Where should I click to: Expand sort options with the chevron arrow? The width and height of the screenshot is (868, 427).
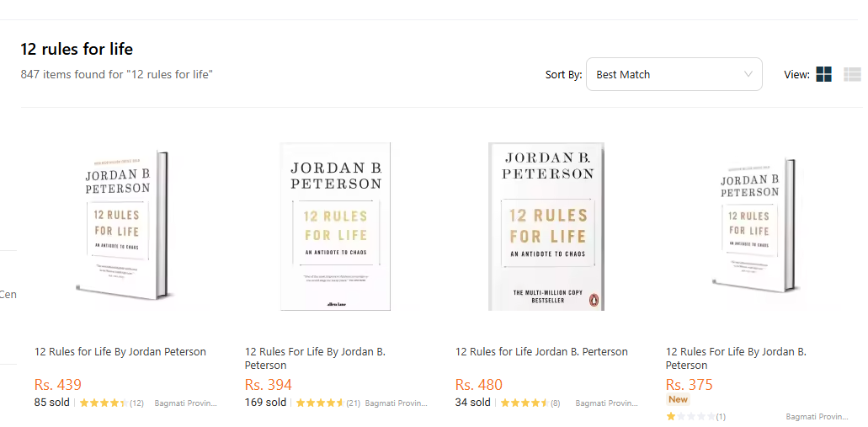coord(748,74)
